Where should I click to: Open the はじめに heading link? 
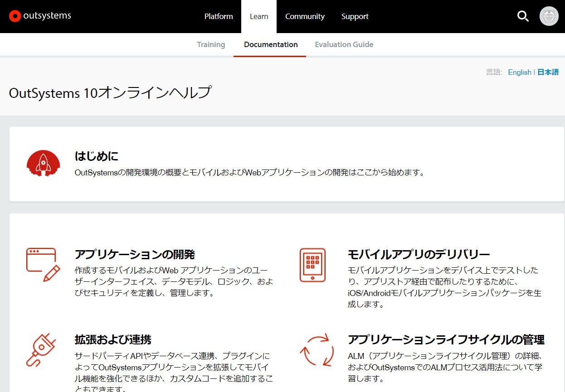[96, 156]
